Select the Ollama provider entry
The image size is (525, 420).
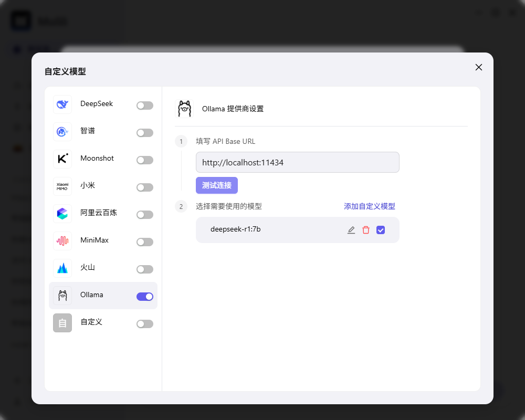tap(103, 296)
